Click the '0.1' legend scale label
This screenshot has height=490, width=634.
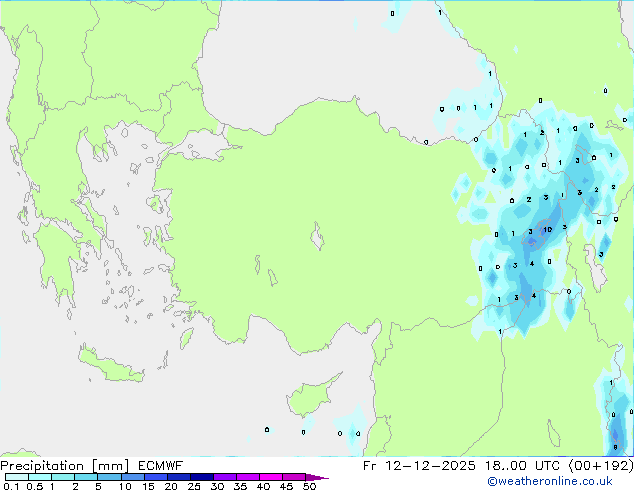[11, 486]
